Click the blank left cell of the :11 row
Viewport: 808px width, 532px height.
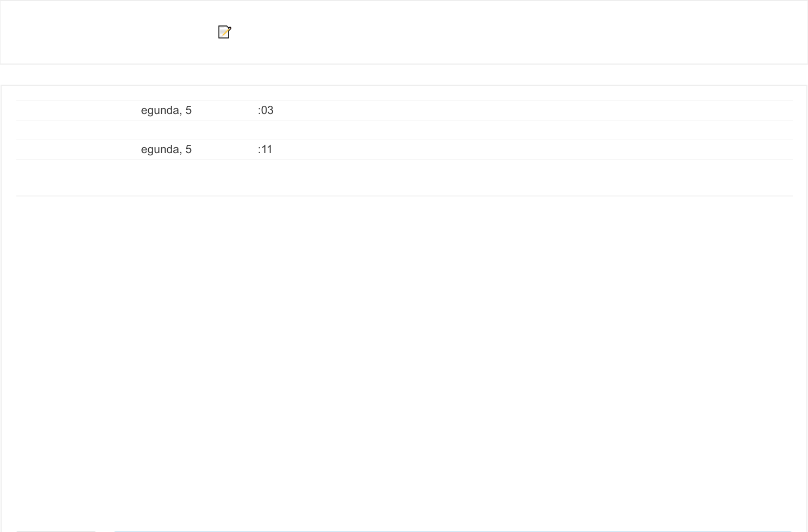pyautogui.click(x=76, y=149)
